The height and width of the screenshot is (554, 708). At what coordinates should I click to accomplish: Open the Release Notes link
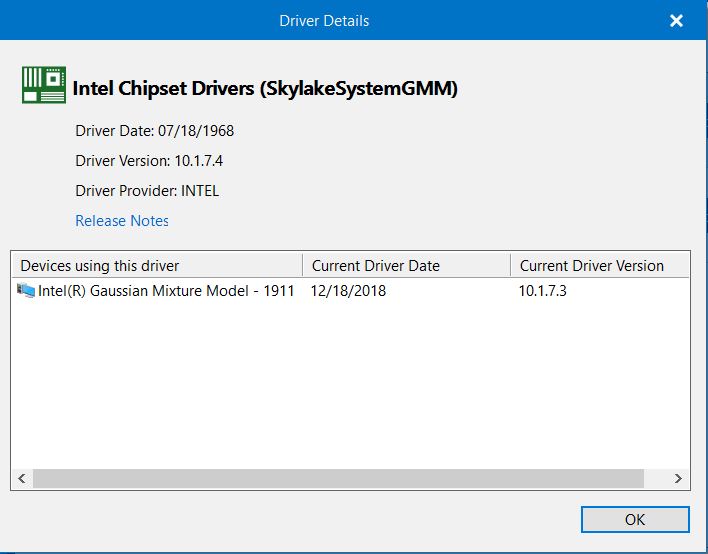[x=121, y=220]
